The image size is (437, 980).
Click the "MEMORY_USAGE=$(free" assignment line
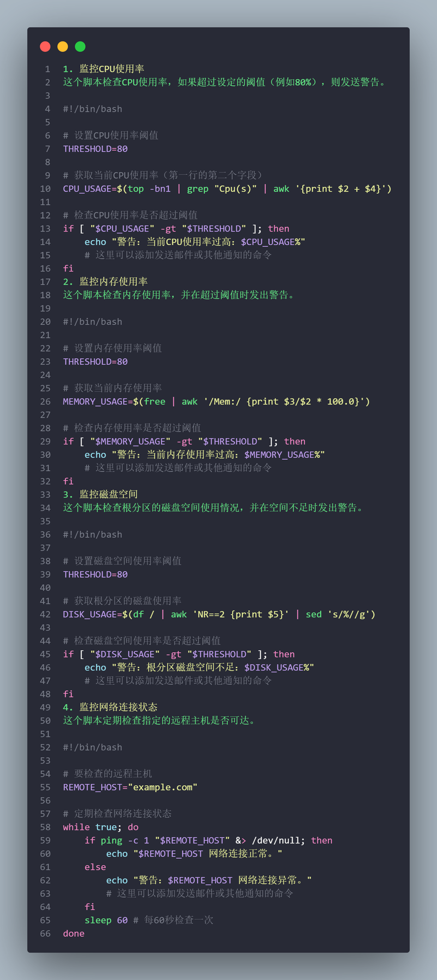point(216,401)
